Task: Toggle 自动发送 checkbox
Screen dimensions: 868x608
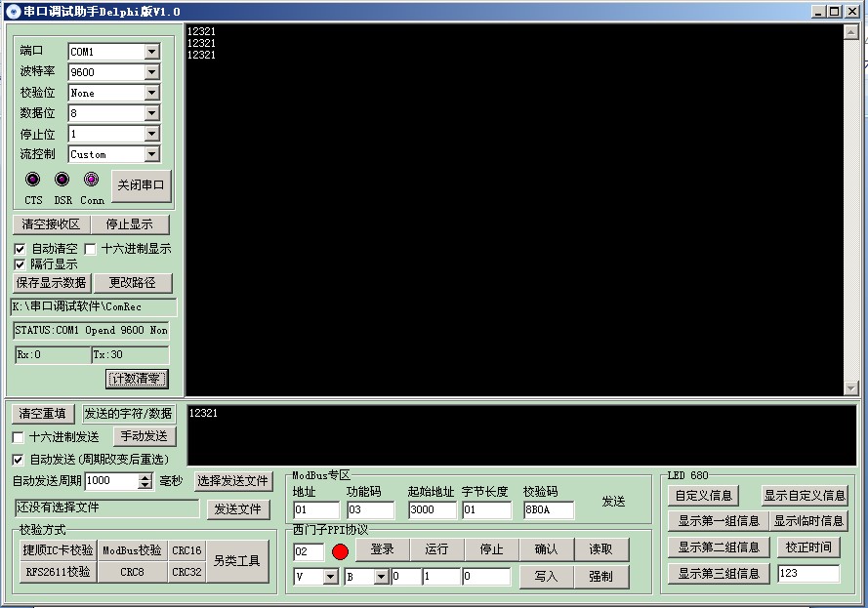Action: click(18, 460)
